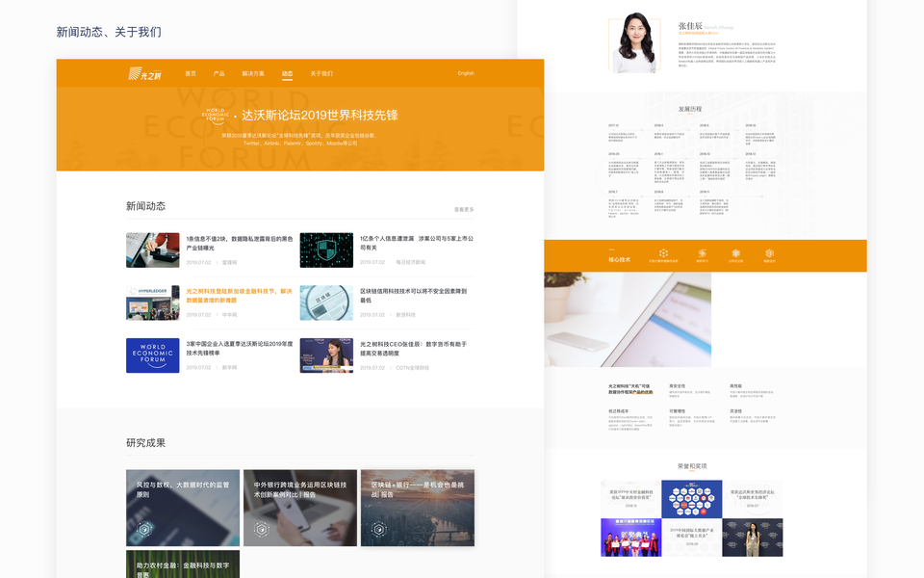Open the article 区块链信用科技技术可以将不安全因素降到最低
Image resolution: width=924 pixels, height=578 pixels.
[414, 296]
